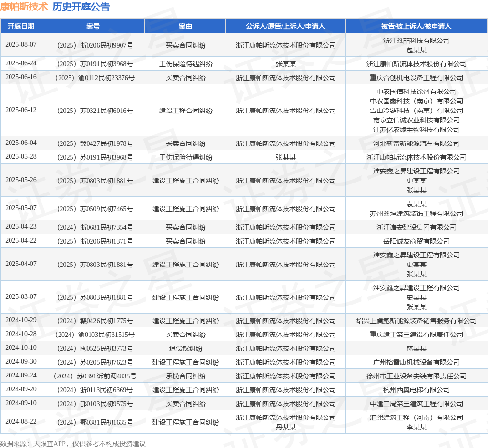
Task: Click defendant 重庆建工第三建设有限责任公司
Action: pos(417,335)
